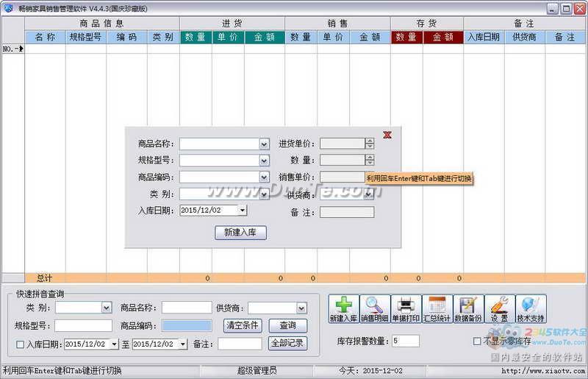
Task: Click the 技术支持 icon
Action: coord(531,309)
